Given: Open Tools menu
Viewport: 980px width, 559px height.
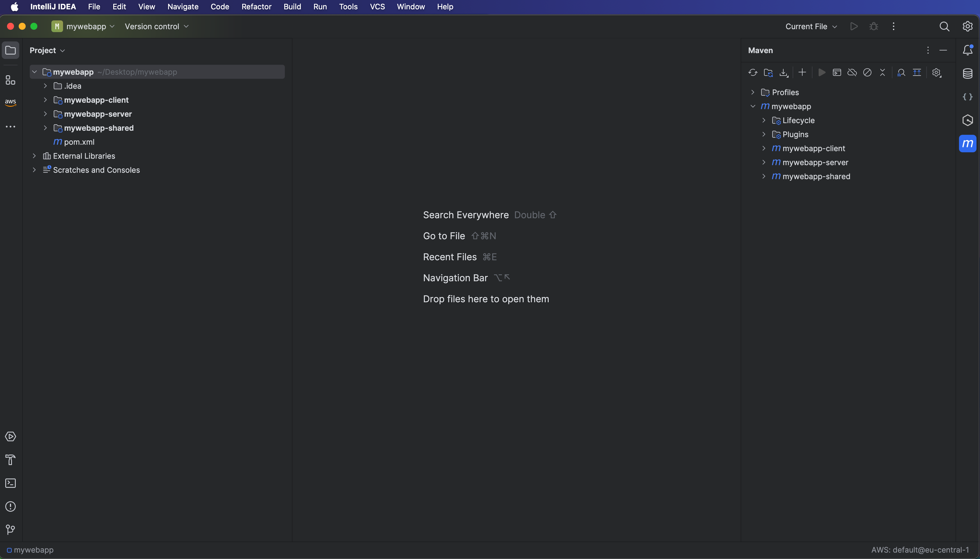Looking at the screenshot, I should point(348,6).
